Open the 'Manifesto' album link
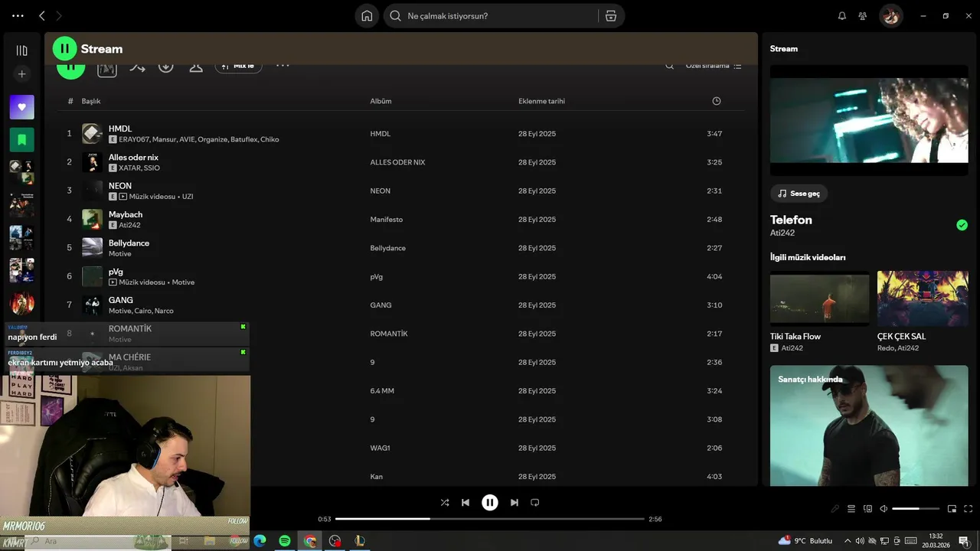This screenshot has height=551, width=980. pos(386,220)
